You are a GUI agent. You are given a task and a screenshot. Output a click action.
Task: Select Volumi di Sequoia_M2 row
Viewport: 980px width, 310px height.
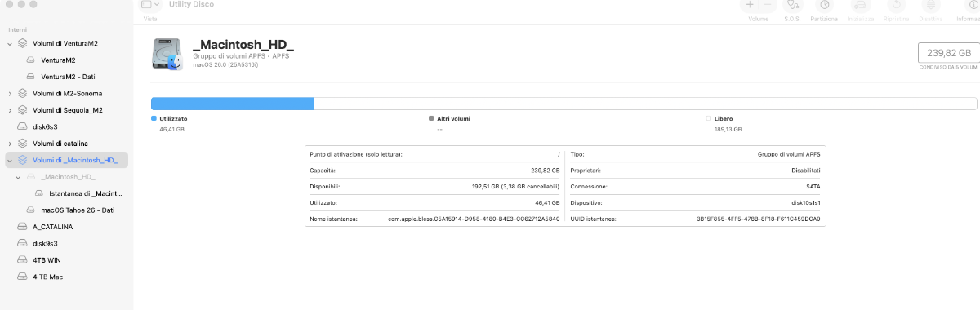[66, 110]
